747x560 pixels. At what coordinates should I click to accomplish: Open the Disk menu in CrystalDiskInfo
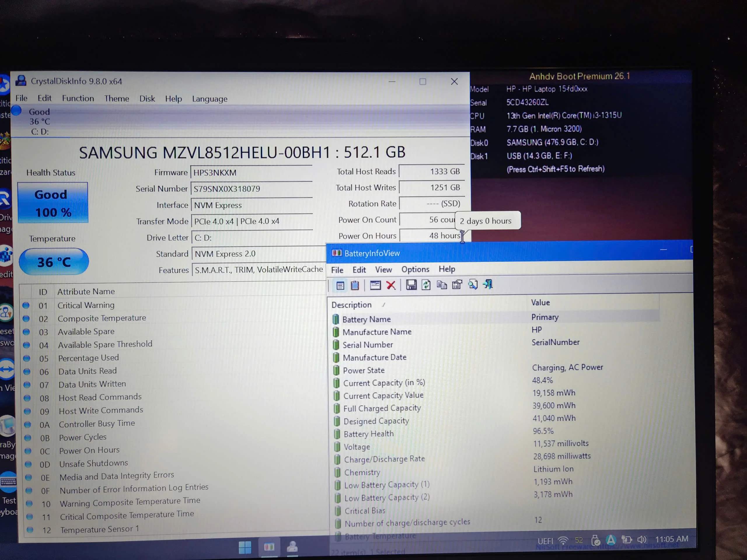147,99
